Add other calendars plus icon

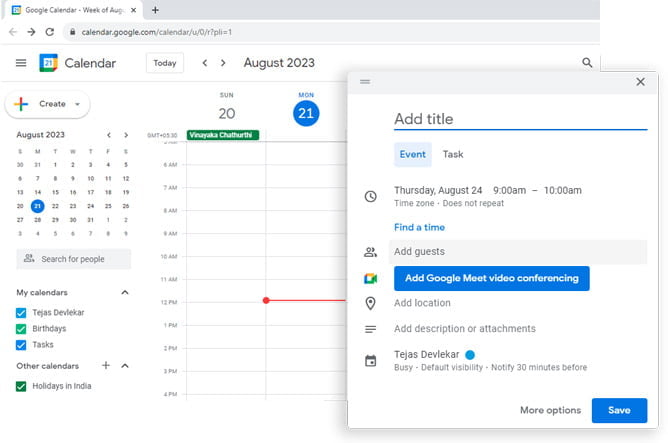(x=106, y=366)
